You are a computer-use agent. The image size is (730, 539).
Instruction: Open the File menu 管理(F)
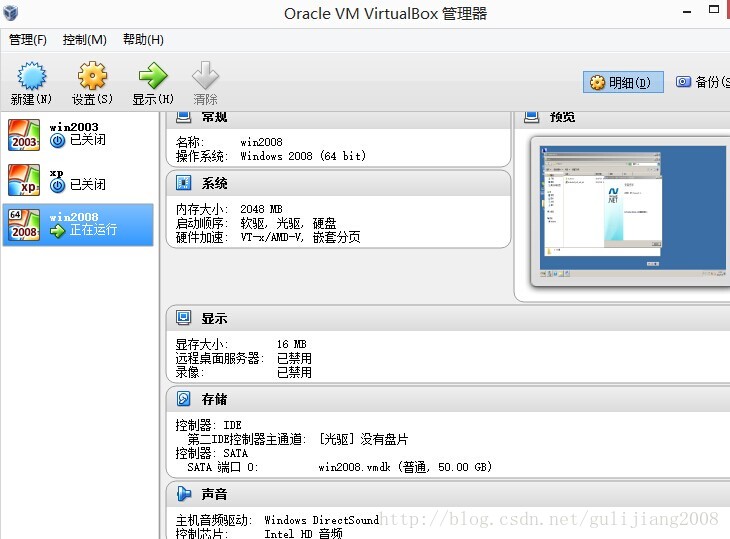tap(28, 40)
